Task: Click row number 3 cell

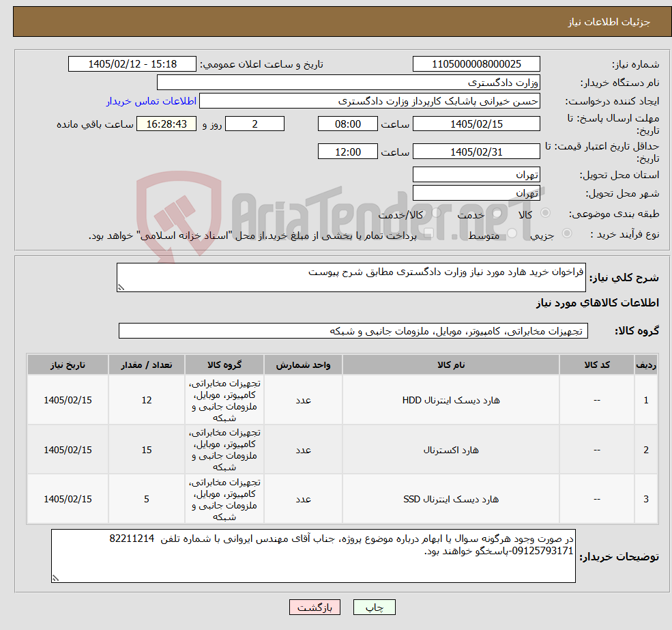Action: click(x=646, y=499)
